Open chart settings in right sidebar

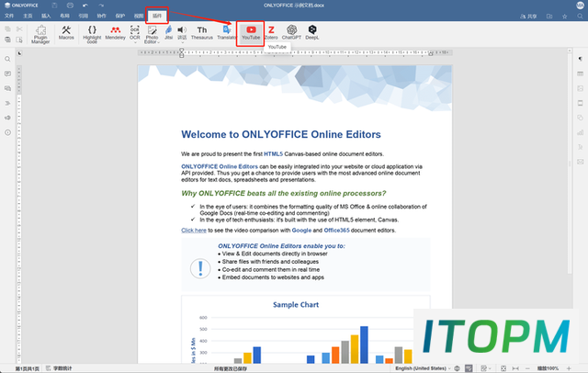[x=580, y=132]
